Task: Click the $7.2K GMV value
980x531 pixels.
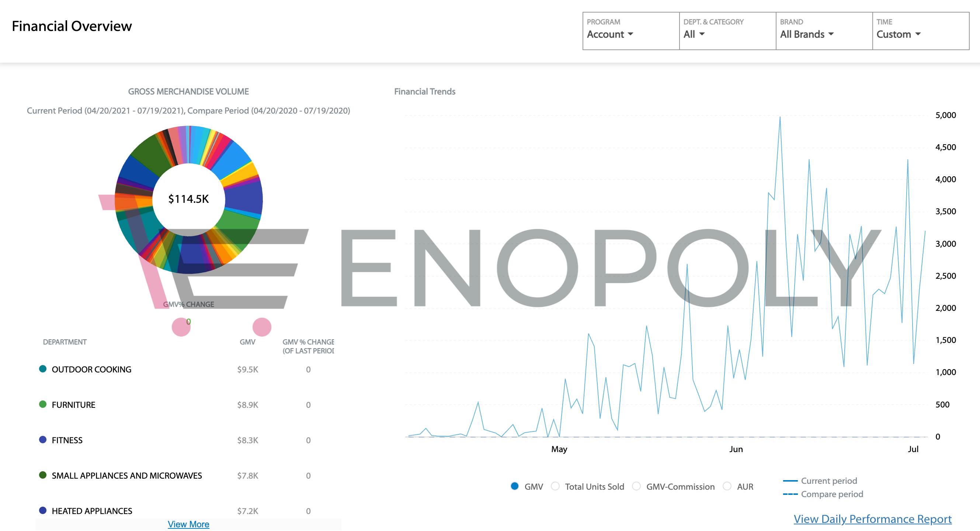Action: coord(248,511)
